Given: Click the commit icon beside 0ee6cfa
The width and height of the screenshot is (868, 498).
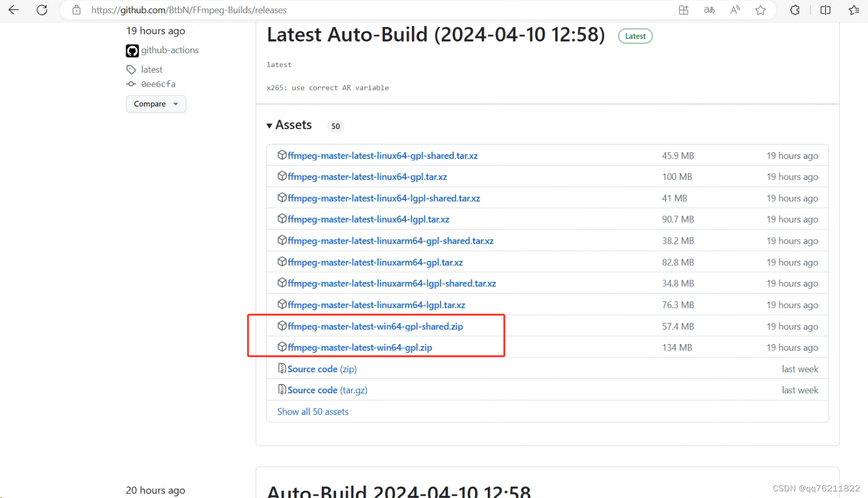Looking at the screenshot, I should pyautogui.click(x=131, y=84).
